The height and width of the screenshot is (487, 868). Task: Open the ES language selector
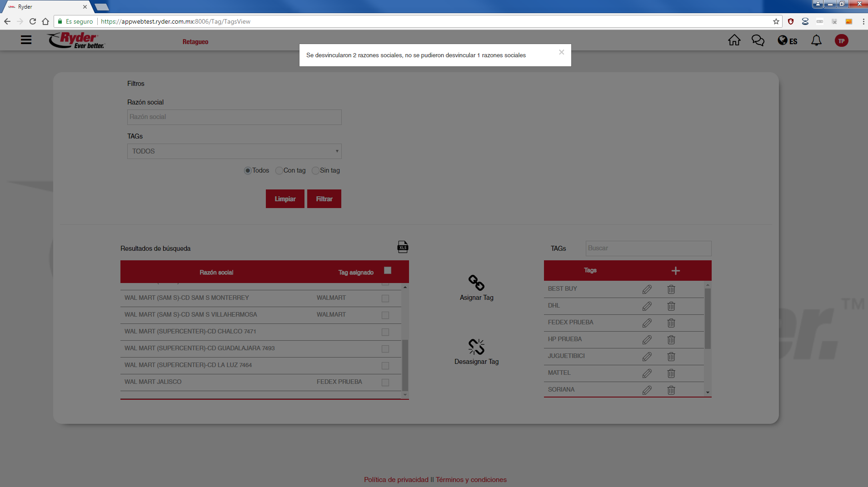(x=788, y=41)
